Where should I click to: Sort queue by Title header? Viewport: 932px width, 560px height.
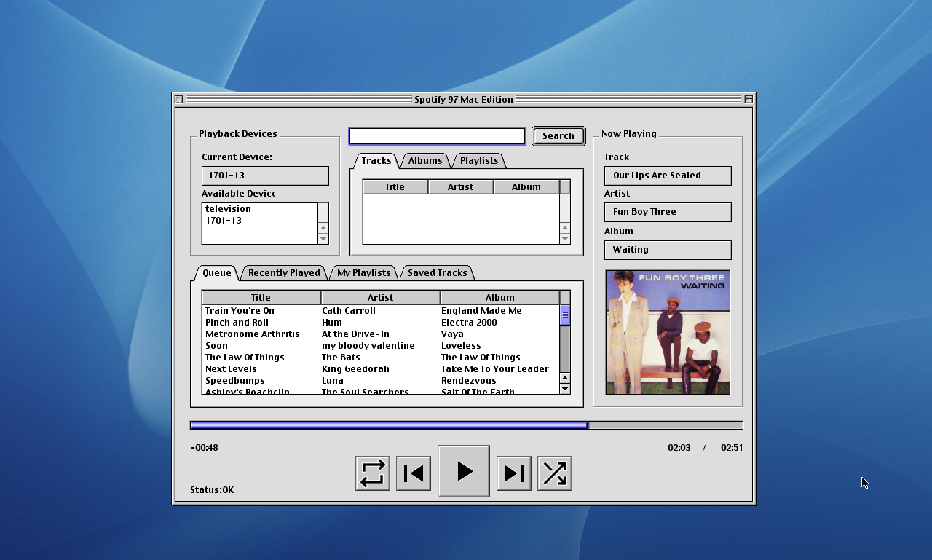pos(261,297)
